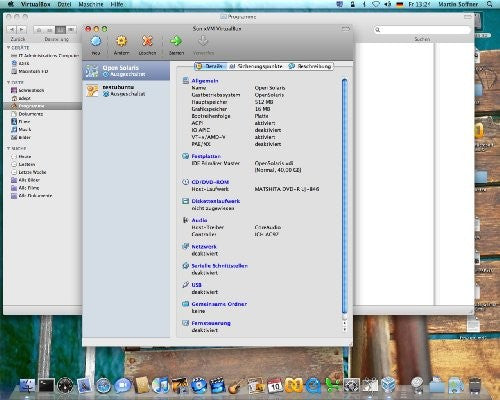500x400 pixels.
Task: Select the second VM in the list
Action: [x=126, y=90]
